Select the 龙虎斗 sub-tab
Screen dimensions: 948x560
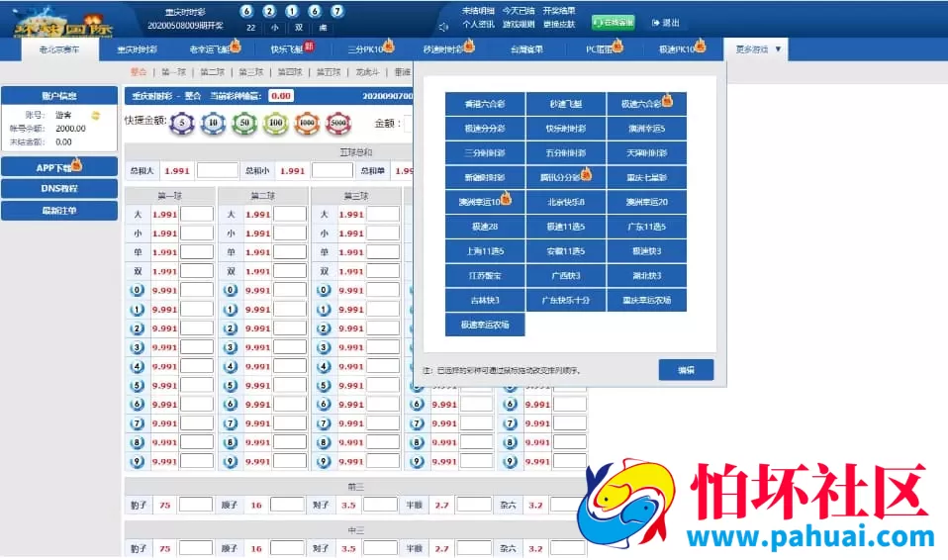pyautogui.click(x=367, y=72)
